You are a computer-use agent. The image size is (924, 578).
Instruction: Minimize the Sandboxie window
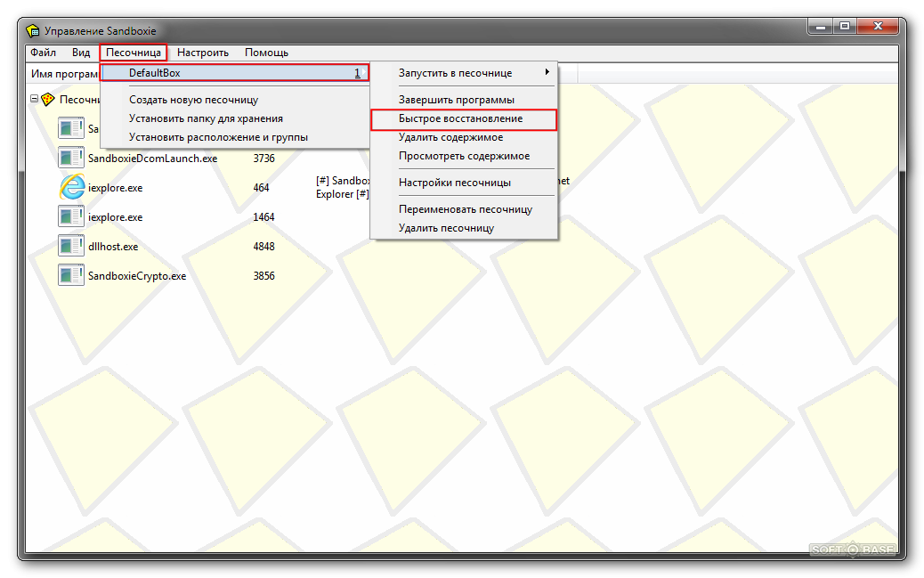pyautogui.click(x=820, y=27)
